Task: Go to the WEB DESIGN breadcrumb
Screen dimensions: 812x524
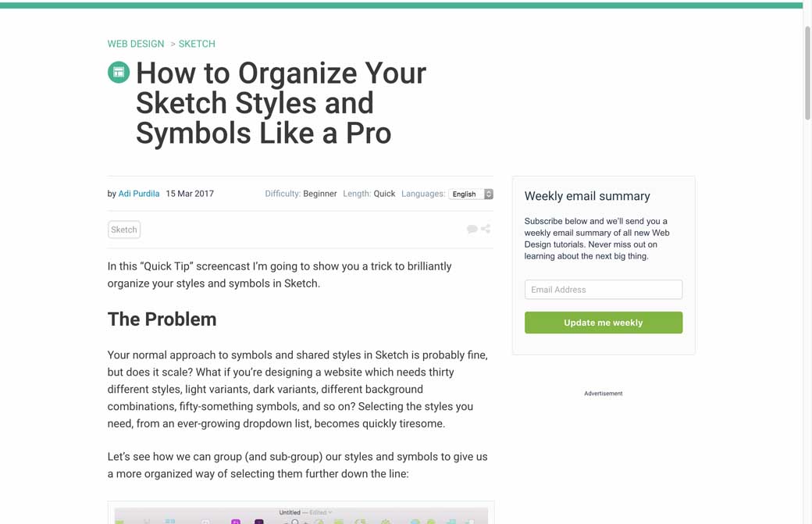Action: [136, 44]
